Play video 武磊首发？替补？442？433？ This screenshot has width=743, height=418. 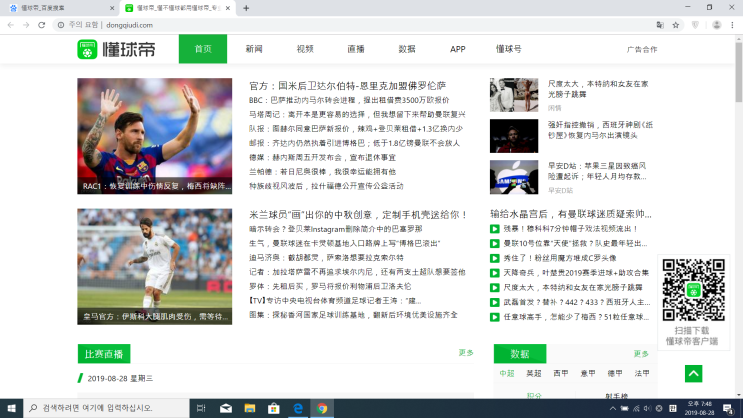495,302
